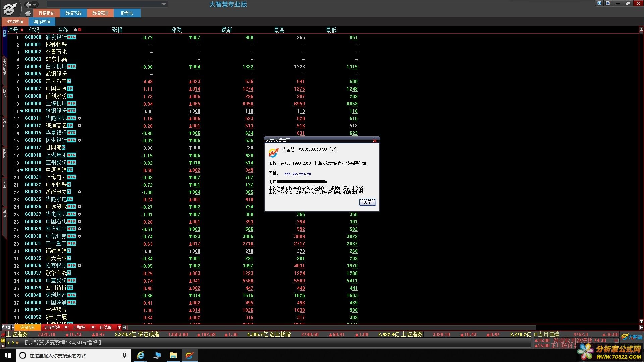Open the back-history dropdown arrow
The height and width of the screenshot is (362, 644).
pos(35,5)
